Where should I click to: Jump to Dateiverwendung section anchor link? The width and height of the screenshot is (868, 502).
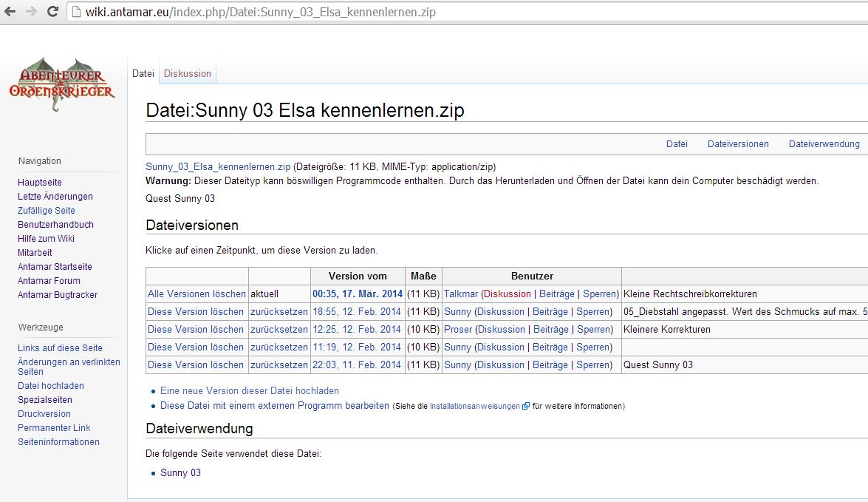824,144
